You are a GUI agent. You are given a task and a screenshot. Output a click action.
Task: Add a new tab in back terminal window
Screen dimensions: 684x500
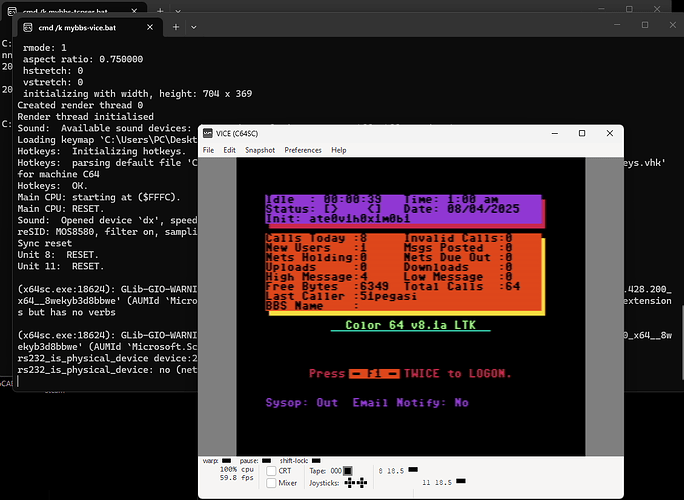(x=160, y=10)
